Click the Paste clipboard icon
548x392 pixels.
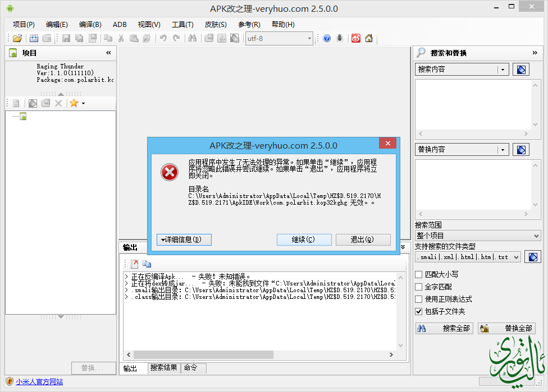pyautogui.click(x=134, y=38)
